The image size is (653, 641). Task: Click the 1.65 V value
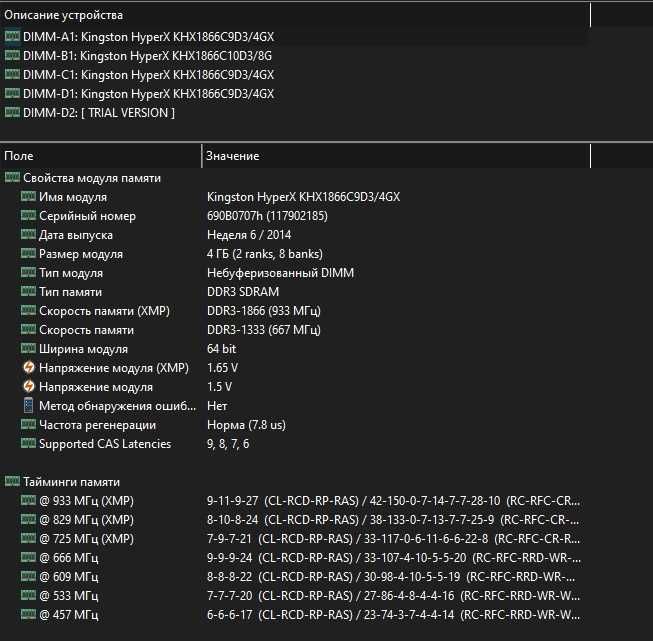[222, 368]
